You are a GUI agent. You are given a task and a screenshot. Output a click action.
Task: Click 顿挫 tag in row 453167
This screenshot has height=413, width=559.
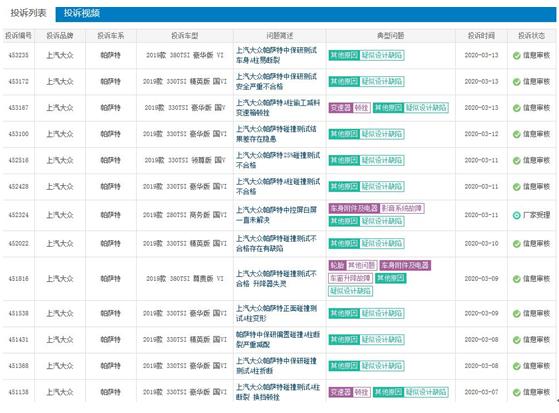click(x=361, y=108)
